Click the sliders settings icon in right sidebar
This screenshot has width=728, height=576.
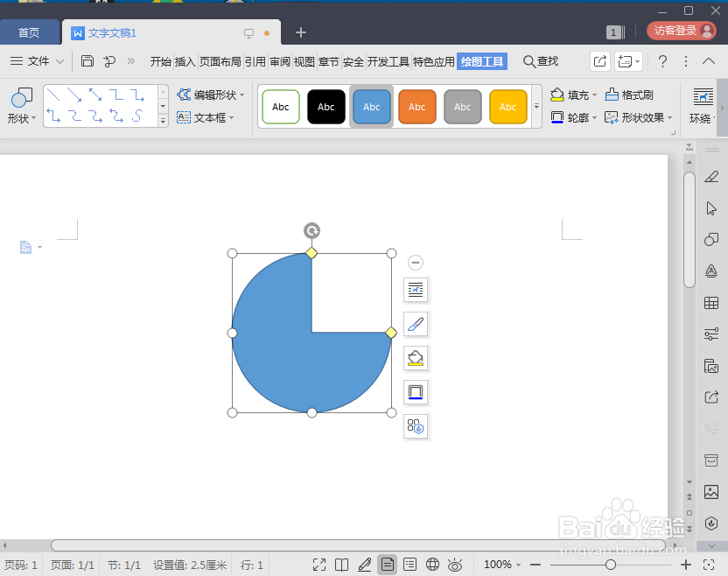point(711,334)
